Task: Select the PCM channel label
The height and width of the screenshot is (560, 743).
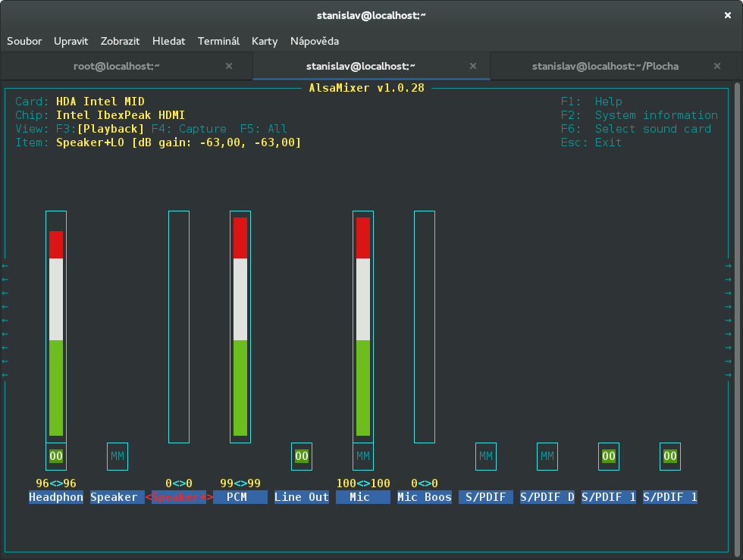Action: click(x=240, y=497)
